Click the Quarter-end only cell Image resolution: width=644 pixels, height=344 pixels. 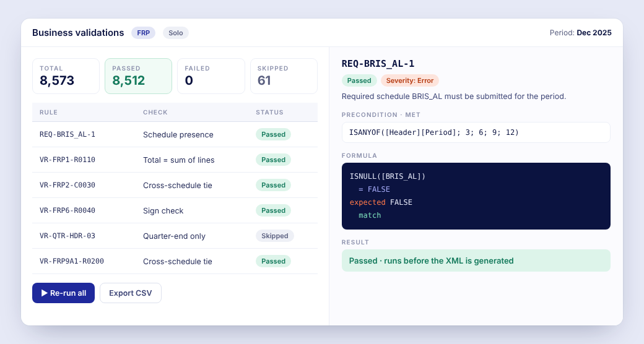click(174, 236)
